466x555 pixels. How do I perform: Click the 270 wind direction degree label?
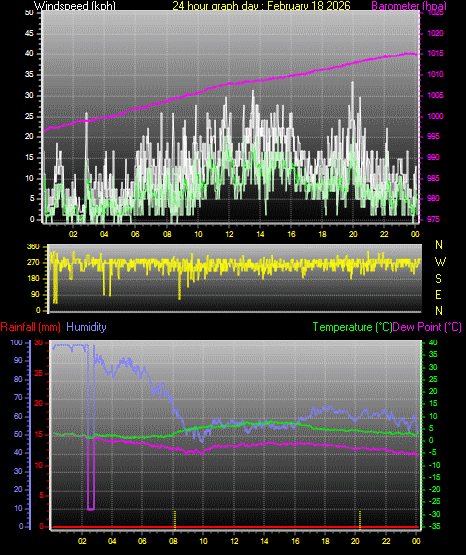click(x=33, y=263)
